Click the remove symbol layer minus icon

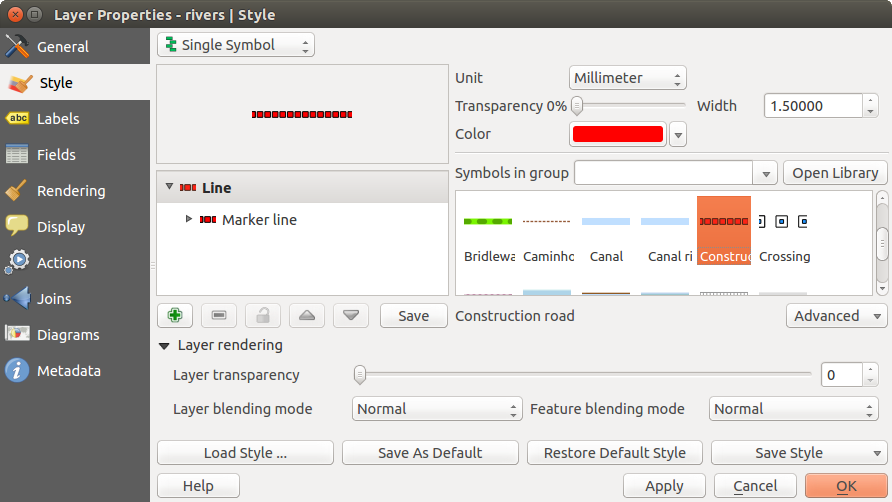(219, 315)
